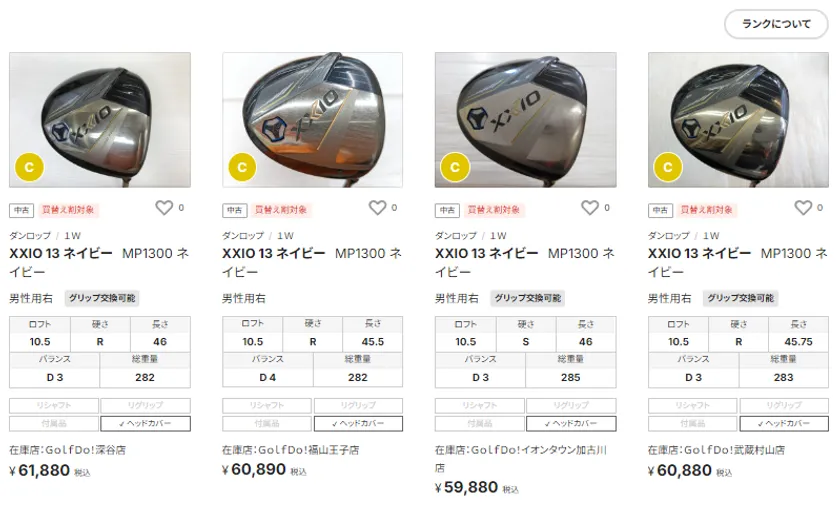Screen dimensions: 840x523
Task: Open the XXIO 13 title priced ¥61,880
Action: coord(99,263)
